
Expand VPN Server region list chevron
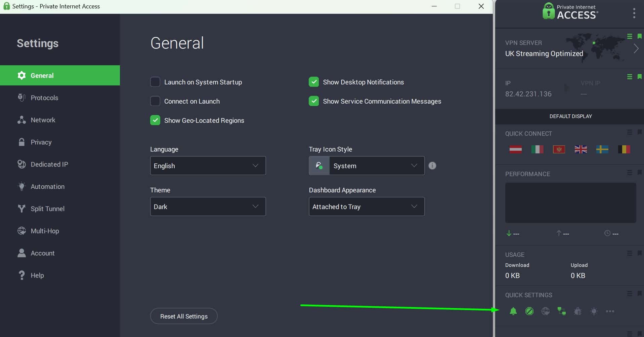pos(636,49)
